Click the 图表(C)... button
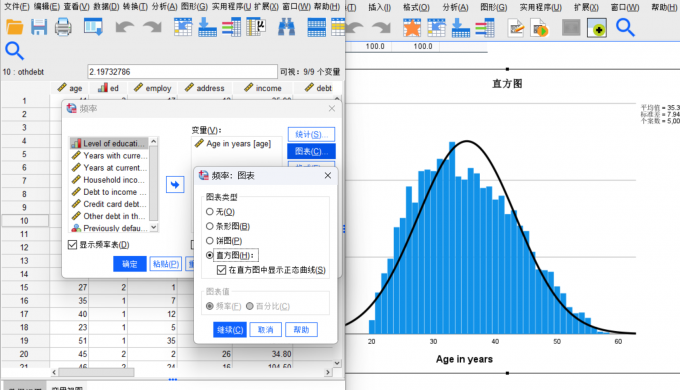 [x=311, y=151]
